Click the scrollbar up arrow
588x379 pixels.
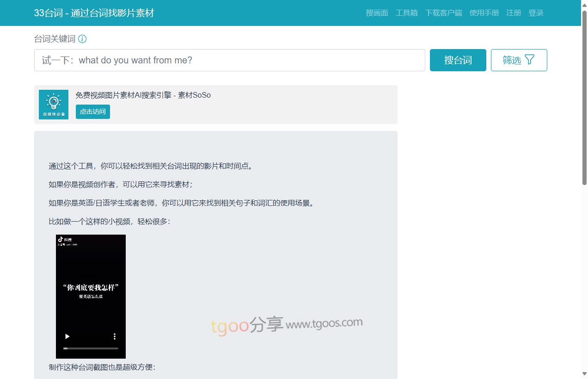584,5
